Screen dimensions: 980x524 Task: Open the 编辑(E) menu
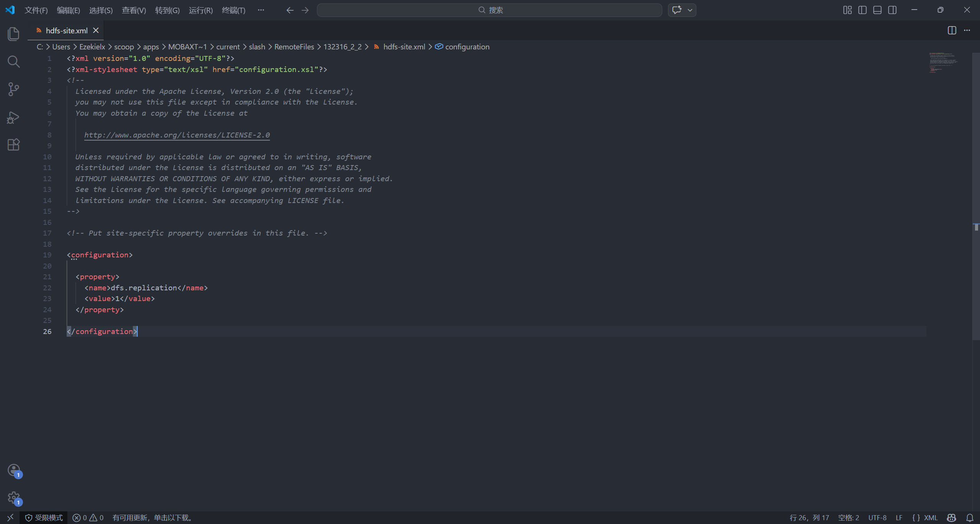tap(69, 10)
